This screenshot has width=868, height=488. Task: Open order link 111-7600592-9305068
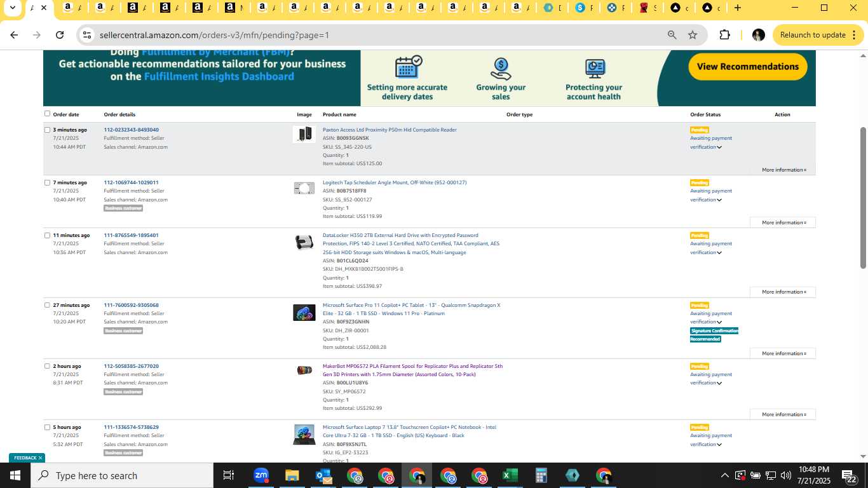(132, 305)
